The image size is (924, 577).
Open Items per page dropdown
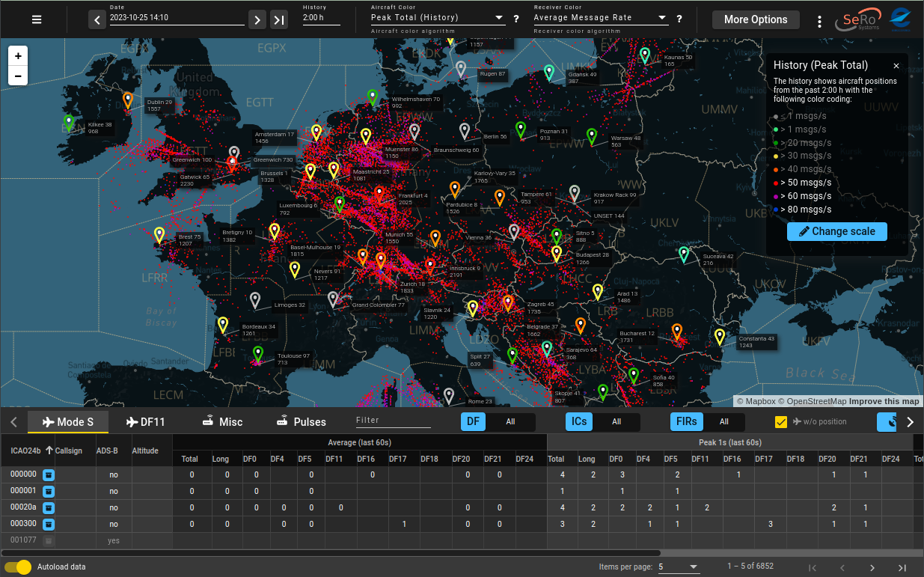(x=678, y=567)
